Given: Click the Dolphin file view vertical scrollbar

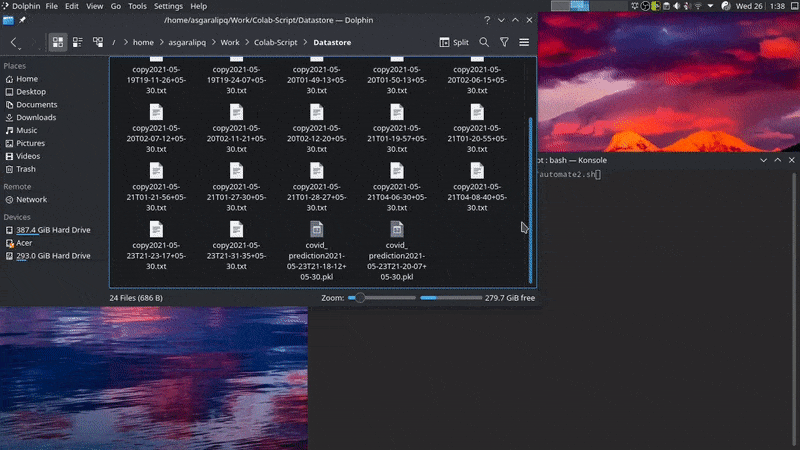Looking at the screenshot, I should coord(531,200).
